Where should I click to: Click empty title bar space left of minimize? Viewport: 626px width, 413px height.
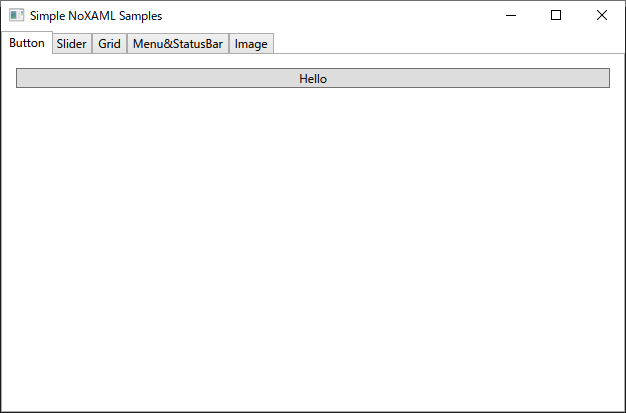coord(325,16)
